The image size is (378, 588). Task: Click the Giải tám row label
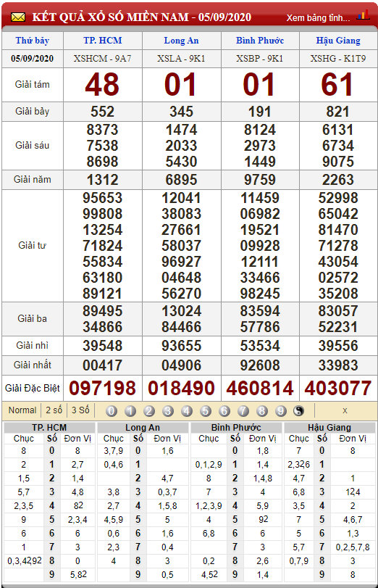coord(32,85)
